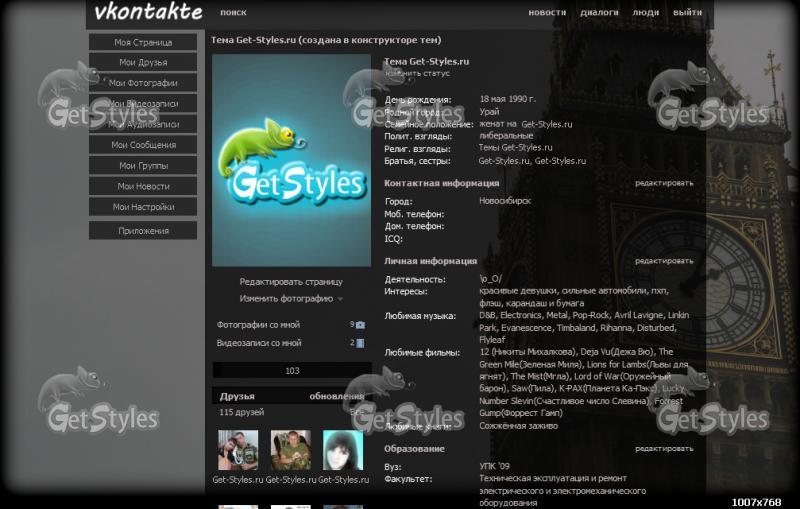Go to 'Мои Друзья' in the sidebar
Viewport: 800px width, 509px height.
coord(143,63)
